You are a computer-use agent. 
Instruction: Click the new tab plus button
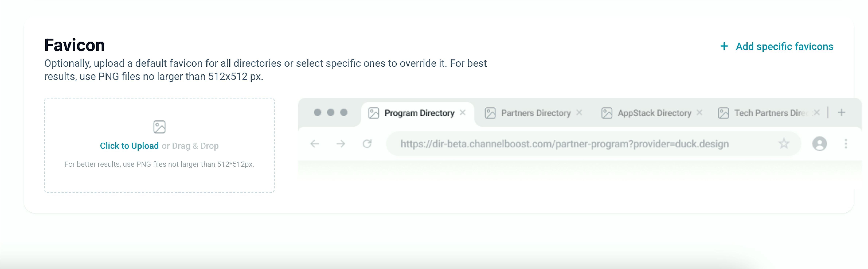[x=841, y=113]
